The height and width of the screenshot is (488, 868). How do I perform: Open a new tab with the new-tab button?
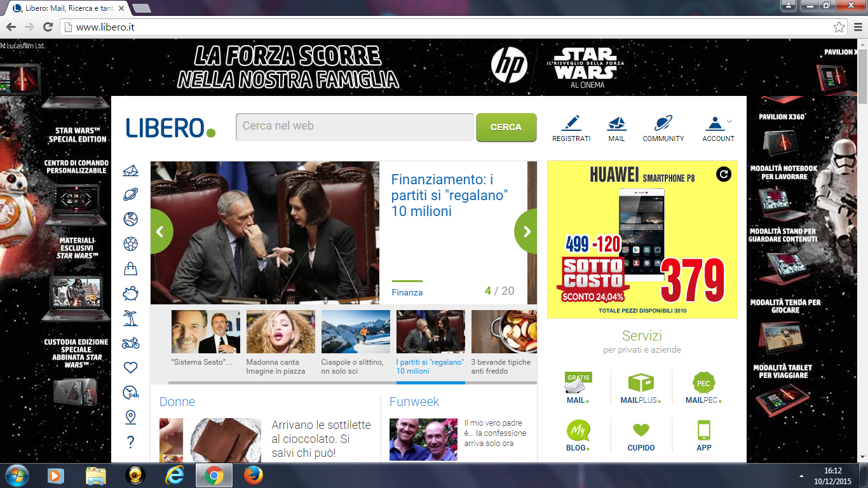click(x=141, y=9)
